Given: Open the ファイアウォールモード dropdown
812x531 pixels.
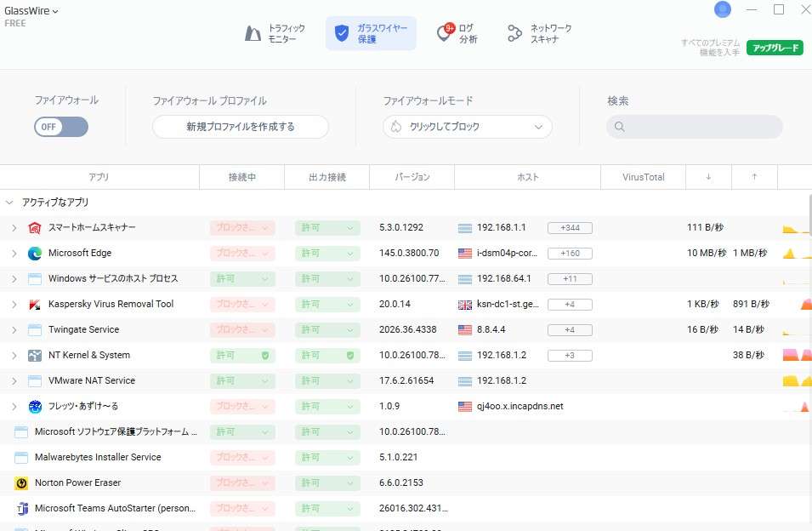Looking at the screenshot, I should pos(467,125).
